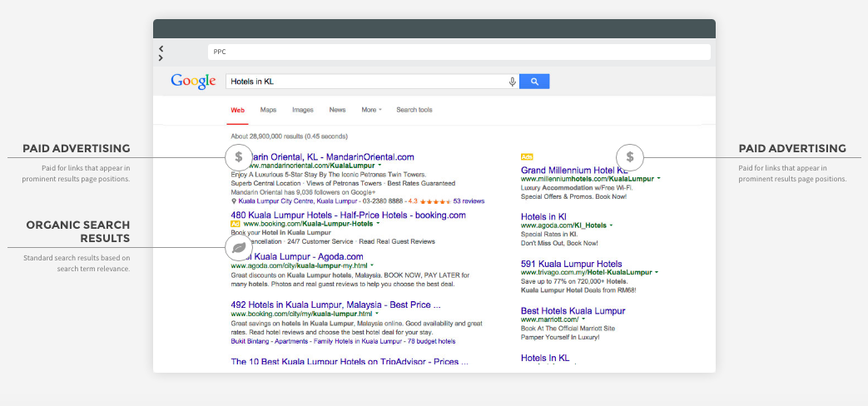Open the News tab
This screenshot has width=868, height=406.
pyautogui.click(x=337, y=110)
